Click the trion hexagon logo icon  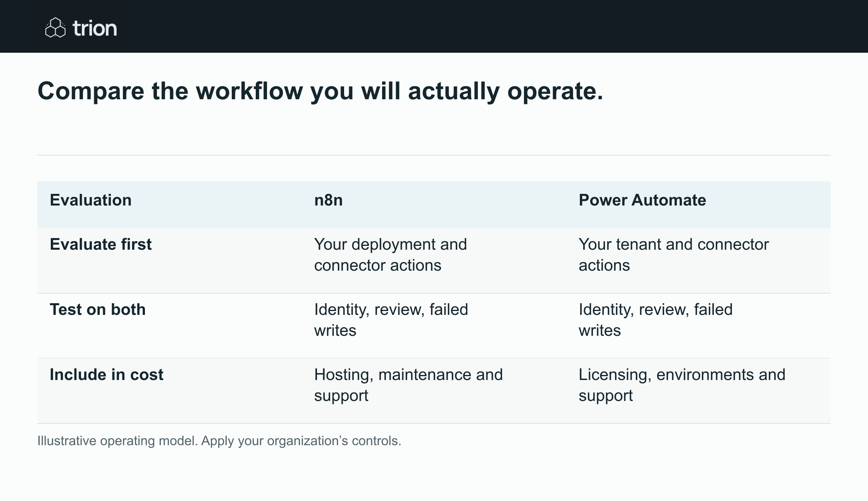coord(55,28)
